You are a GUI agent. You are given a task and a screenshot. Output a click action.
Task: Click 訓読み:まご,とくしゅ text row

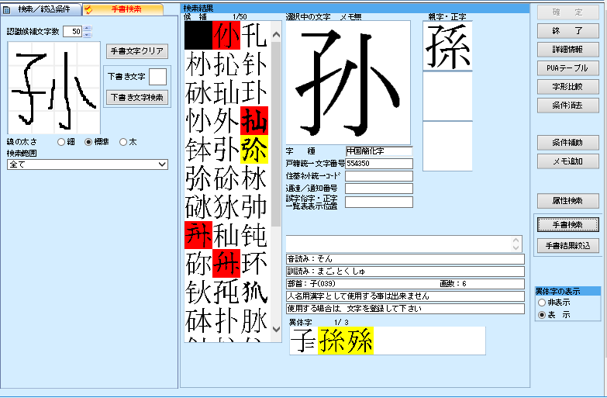[405, 271]
